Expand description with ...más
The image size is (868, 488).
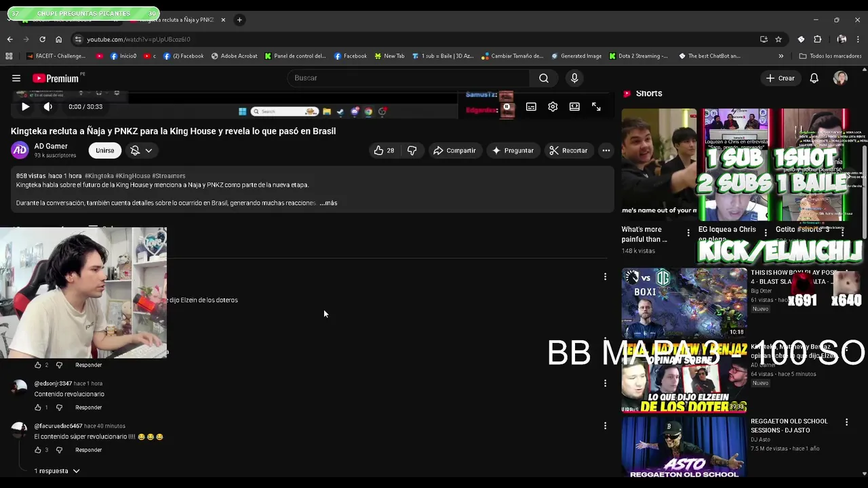(328, 203)
